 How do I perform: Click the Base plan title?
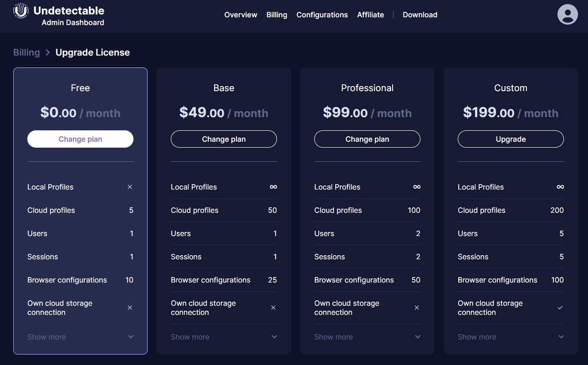224,88
